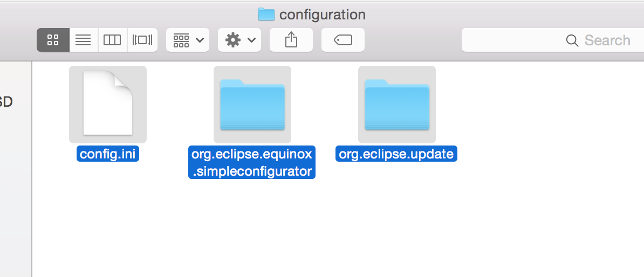Image resolution: width=644 pixels, height=277 pixels.
Task: Open the gear Action menu
Action: (239, 40)
